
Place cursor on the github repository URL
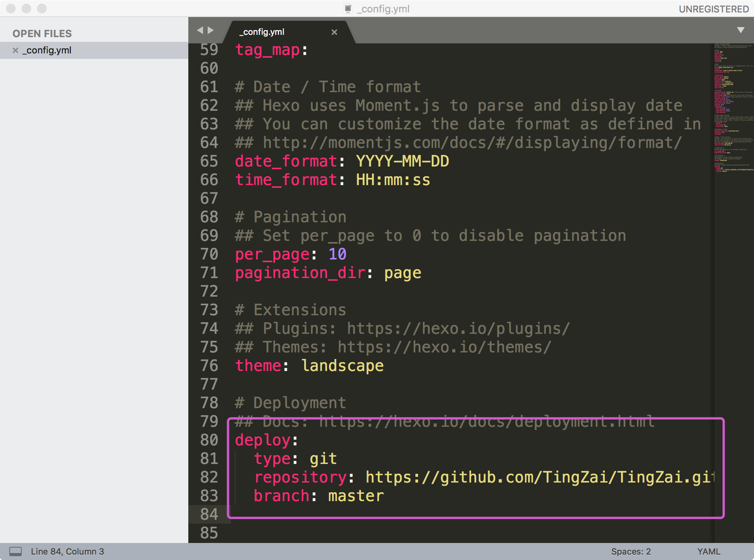click(539, 478)
